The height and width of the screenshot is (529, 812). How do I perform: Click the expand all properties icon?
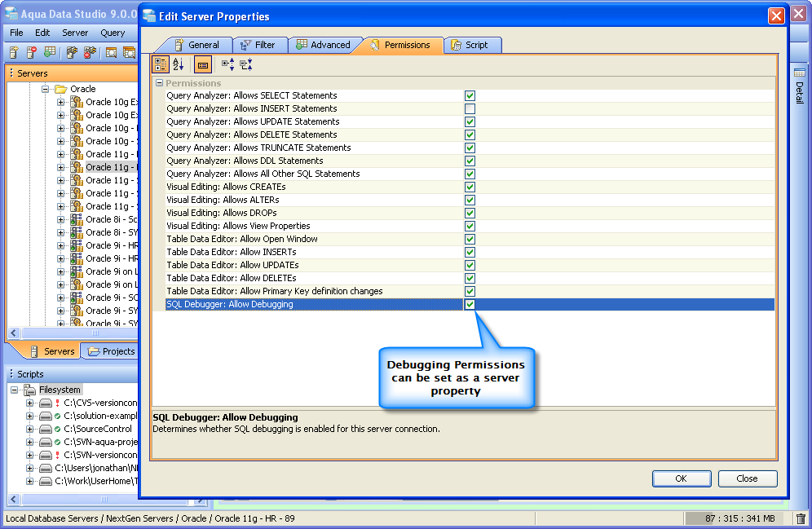pyautogui.click(x=227, y=64)
